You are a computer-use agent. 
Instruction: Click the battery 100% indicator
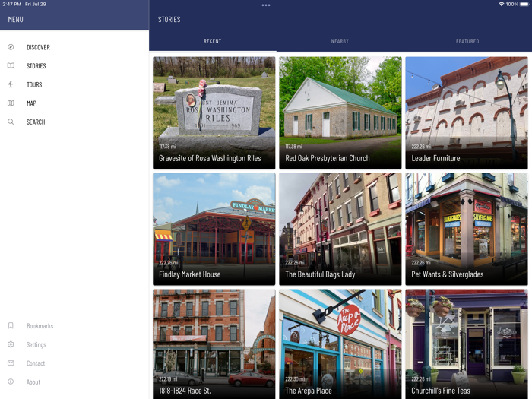[518, 4]
